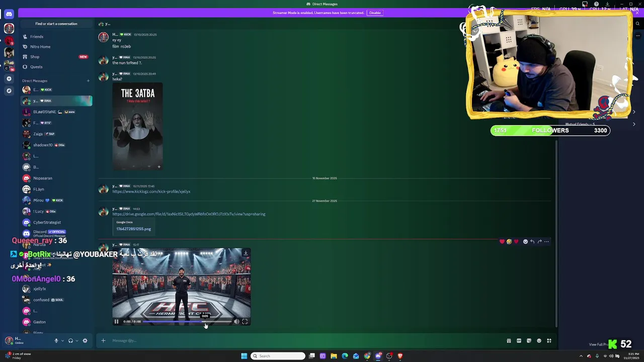Open 1764272851255.png Google Docs embed
This screenshot has height=362, width=644.
click(133, 229)
